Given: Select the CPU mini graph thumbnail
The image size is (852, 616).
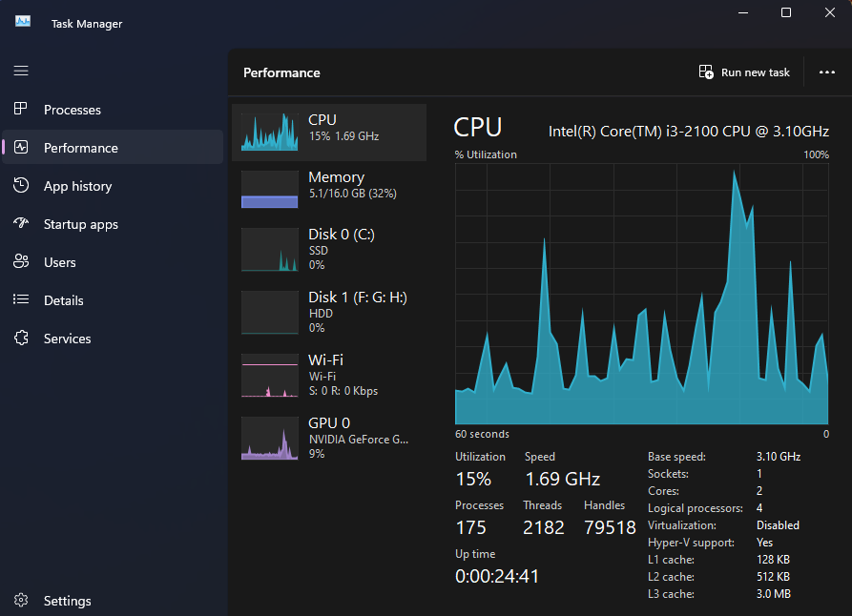Looking at the screenshot, I should (x=269, y=132).
